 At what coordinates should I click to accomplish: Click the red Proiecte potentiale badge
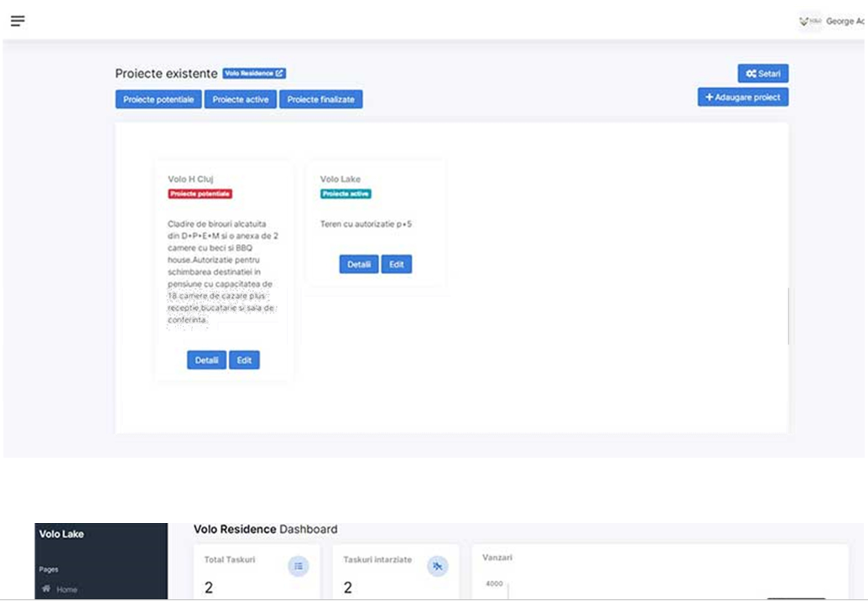200,194
